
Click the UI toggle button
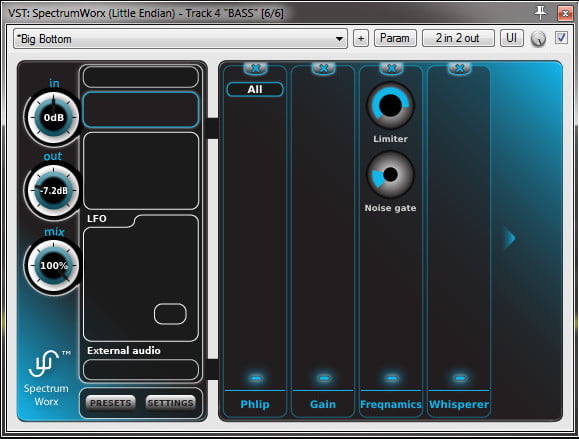click(x=511, y=38)
